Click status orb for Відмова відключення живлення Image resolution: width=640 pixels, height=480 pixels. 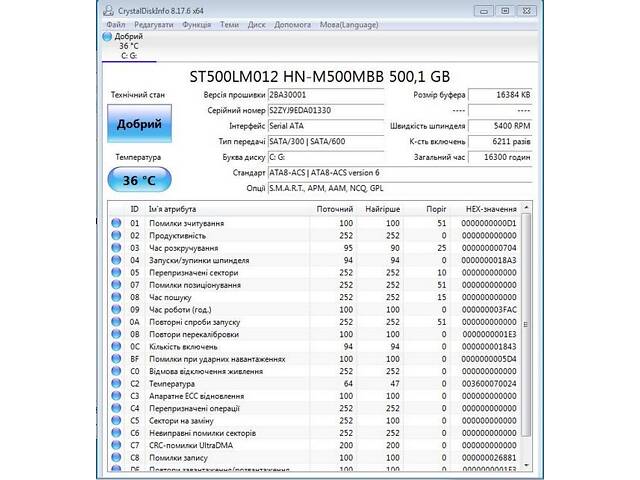tap(116, 371)
